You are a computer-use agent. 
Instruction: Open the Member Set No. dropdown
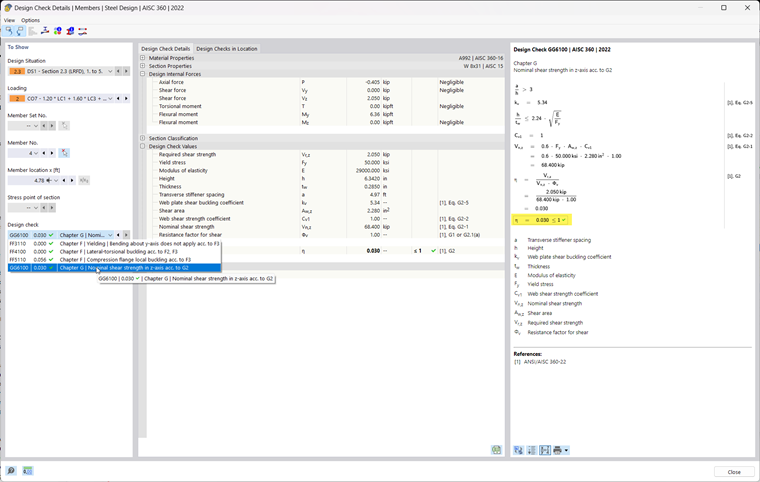click(x=35, y=126)
